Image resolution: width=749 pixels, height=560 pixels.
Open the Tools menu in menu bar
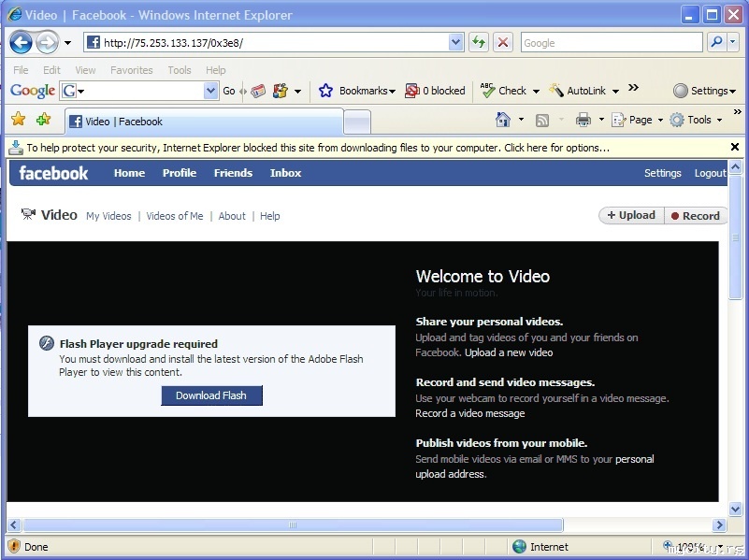click(x=180, y=70)
